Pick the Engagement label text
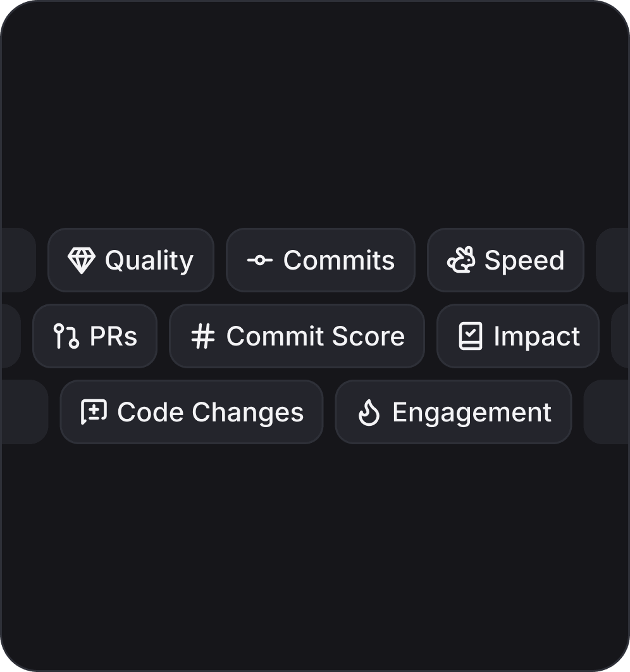Screen dimensions: 630x672 [472, 412]
